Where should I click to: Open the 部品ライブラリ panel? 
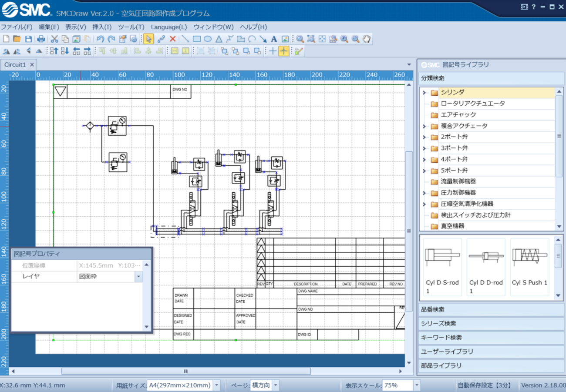pyautogui.click(x=491, y=365)
